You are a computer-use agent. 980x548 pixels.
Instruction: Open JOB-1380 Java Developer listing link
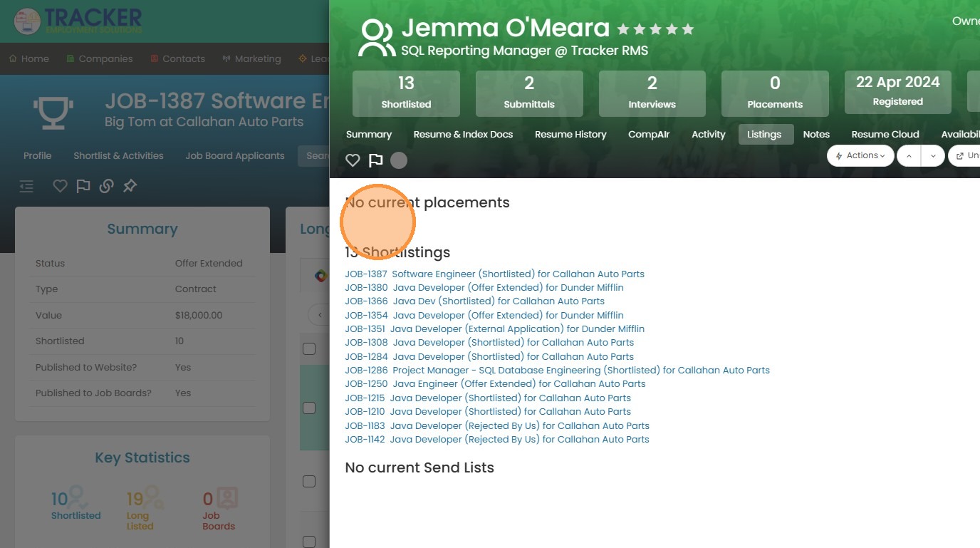point(484,287)
